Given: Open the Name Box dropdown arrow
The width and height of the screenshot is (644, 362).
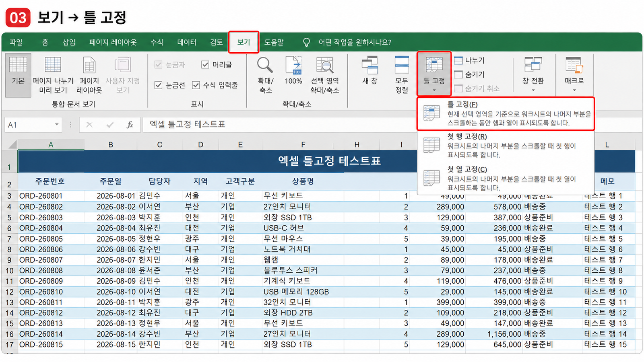Looking at the screenshot, I should click(x=57, y=125).
